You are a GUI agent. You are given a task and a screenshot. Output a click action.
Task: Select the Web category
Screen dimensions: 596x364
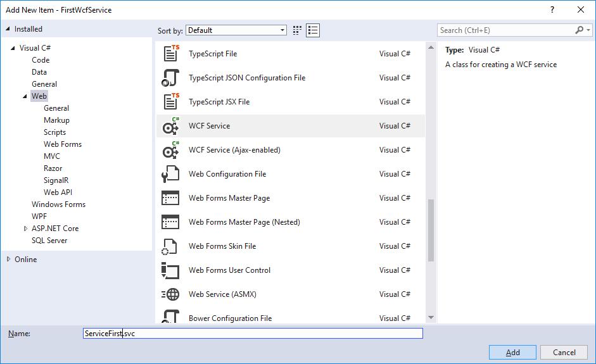39,96
